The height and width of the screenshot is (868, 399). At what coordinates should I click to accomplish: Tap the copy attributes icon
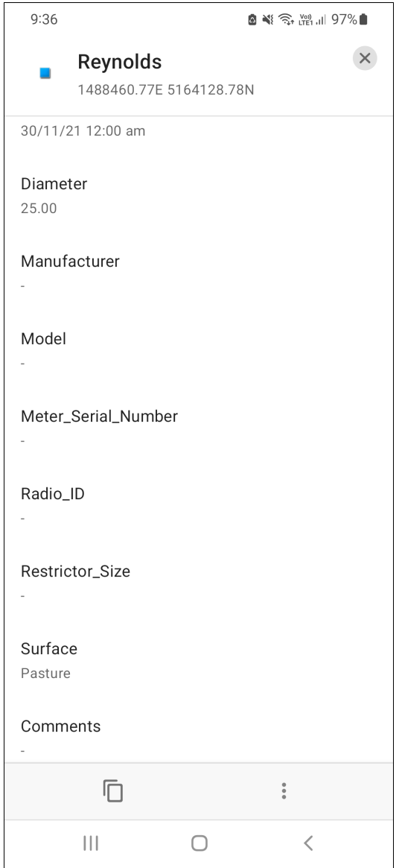pos(113,791)
